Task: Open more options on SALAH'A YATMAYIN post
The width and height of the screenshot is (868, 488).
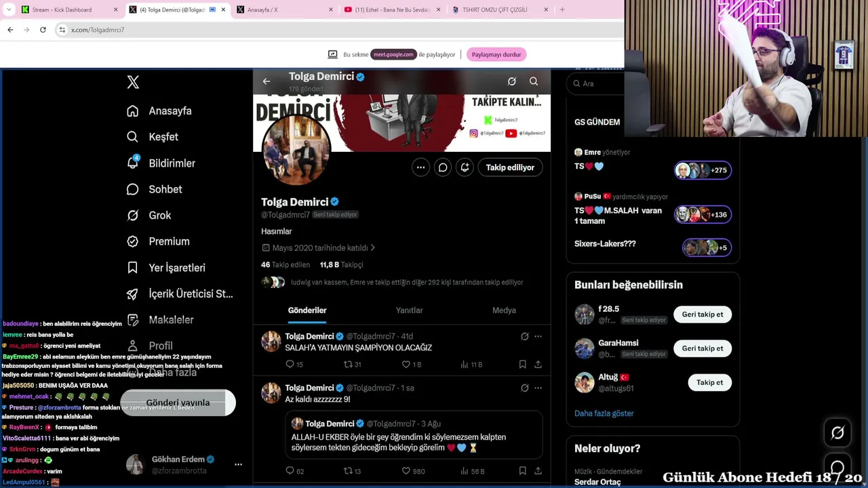Action: point(538,336)
